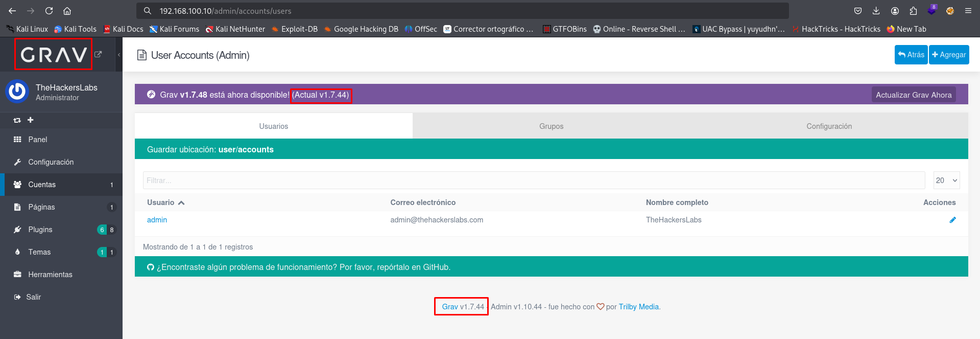The height and width of the screenshot is (339, 980).
Task: Switch to the Grupos tab
Action: click(552, 126)
